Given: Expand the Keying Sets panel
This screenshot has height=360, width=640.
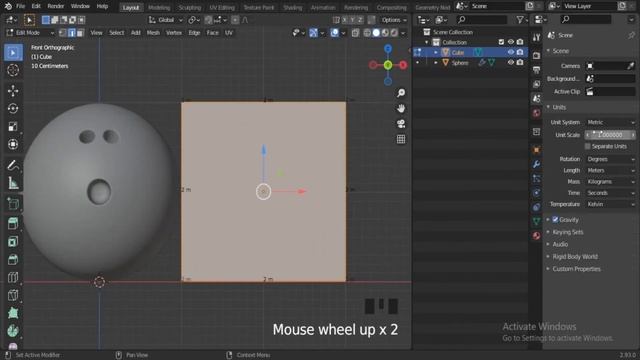Looking at the screenshot, I should click(x=567, y=232).
